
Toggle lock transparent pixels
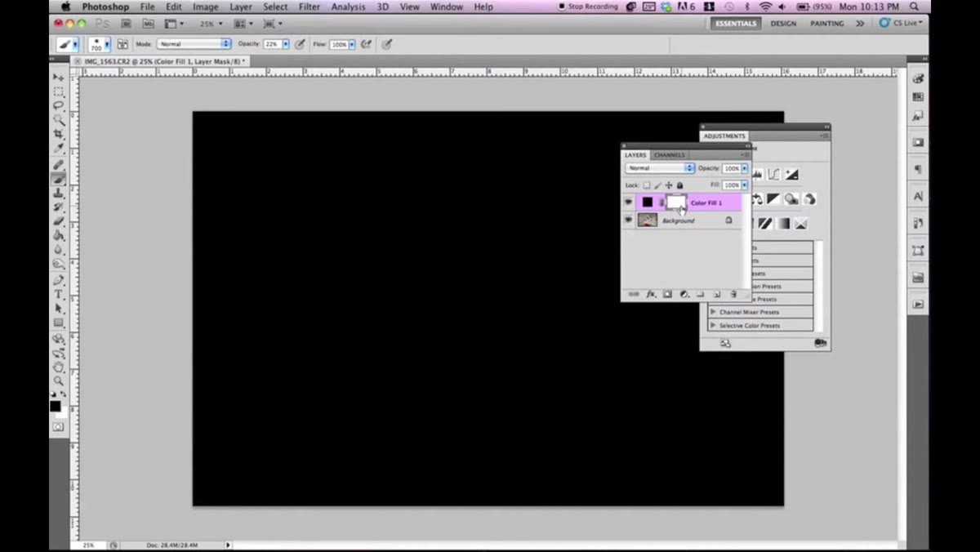click(x=647, y=185)
